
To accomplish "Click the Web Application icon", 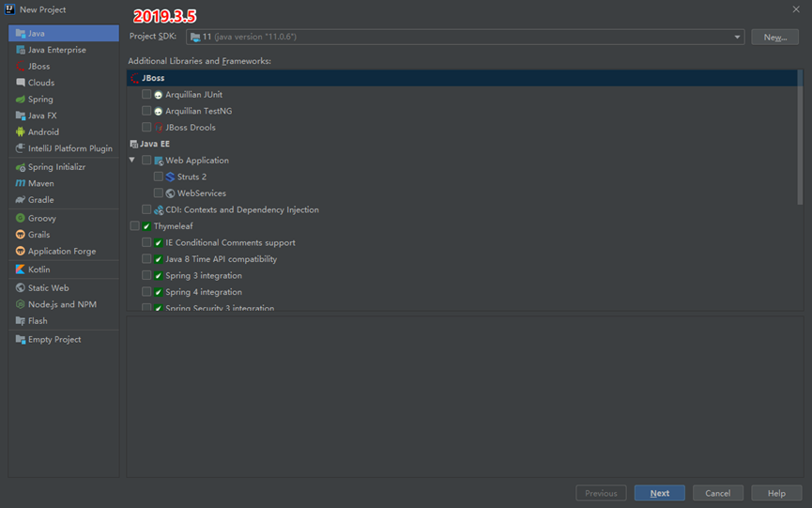I will click(x=159, y=161).
